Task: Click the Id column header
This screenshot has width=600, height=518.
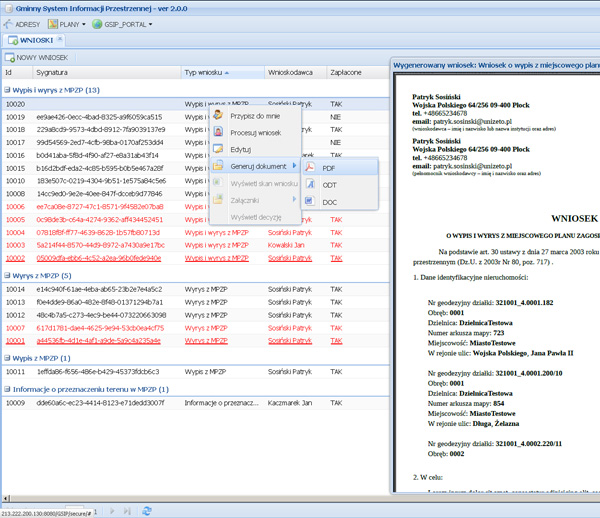Action: click(x=17, y=72)
